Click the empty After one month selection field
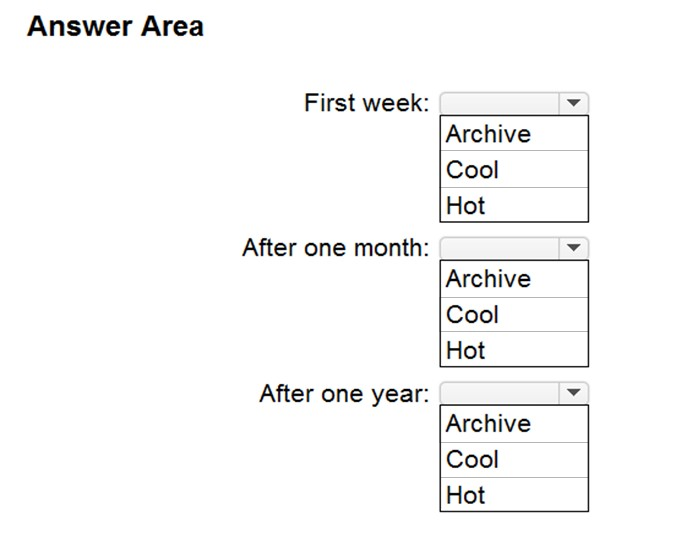This screenshot has width=676, height=548. 500,248
